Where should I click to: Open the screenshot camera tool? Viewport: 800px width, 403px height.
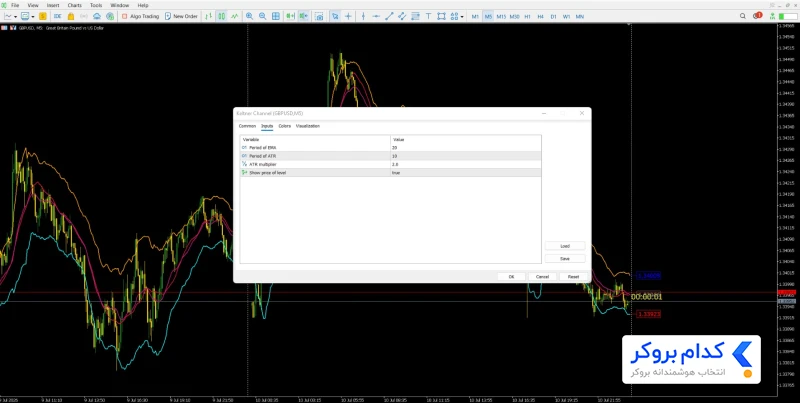point(319,16)
